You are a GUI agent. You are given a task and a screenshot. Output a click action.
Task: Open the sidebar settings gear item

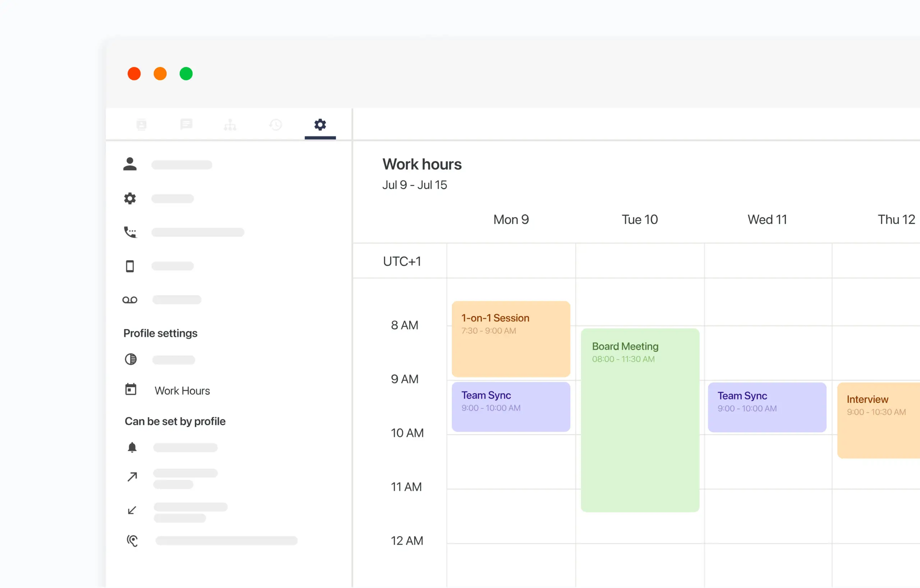(130, 199)
